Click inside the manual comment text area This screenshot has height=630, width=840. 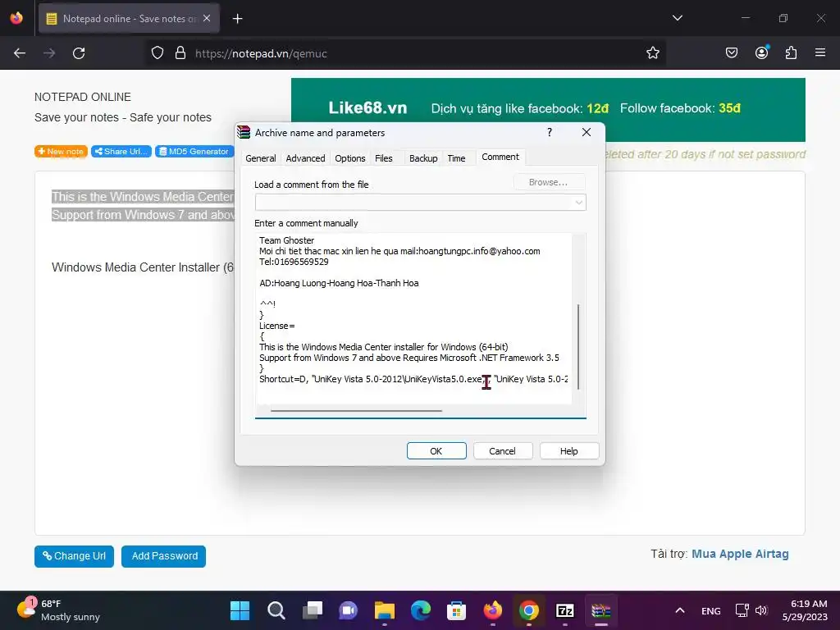413,319
